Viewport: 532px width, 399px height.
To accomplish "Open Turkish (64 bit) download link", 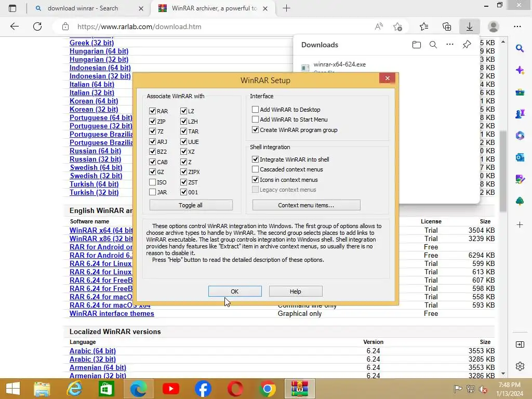I will 94,184.
